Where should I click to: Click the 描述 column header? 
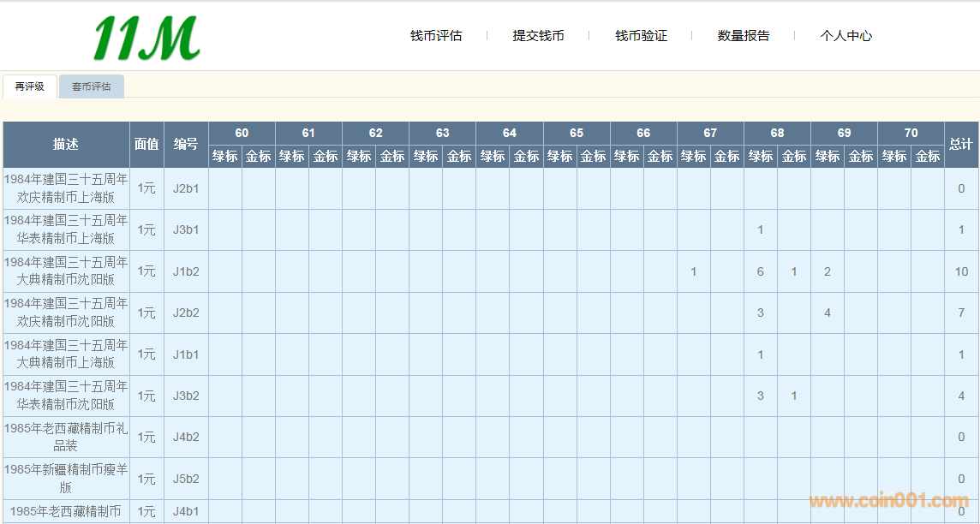point(66,145)
